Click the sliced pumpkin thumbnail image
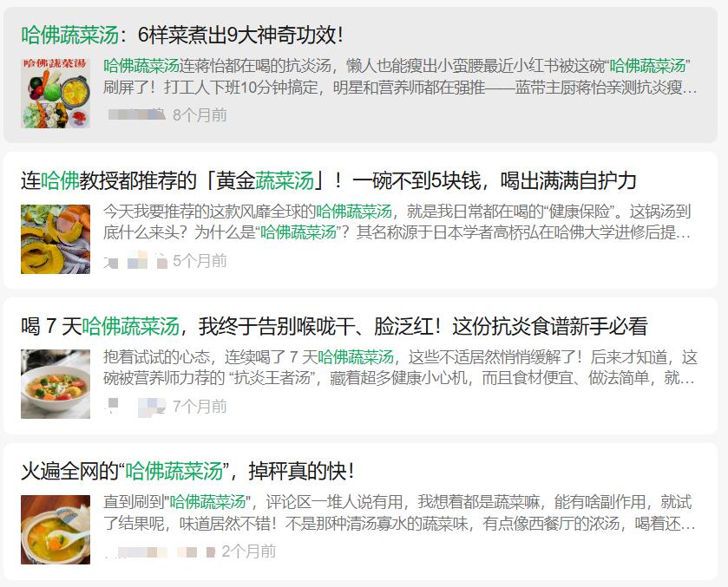728x587 pixels. click(56, 239)
